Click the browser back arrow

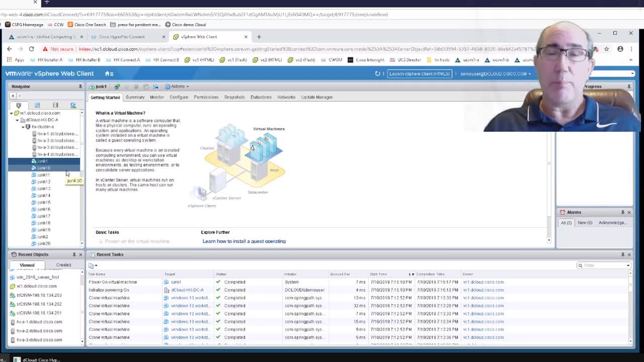coord(10,49)
